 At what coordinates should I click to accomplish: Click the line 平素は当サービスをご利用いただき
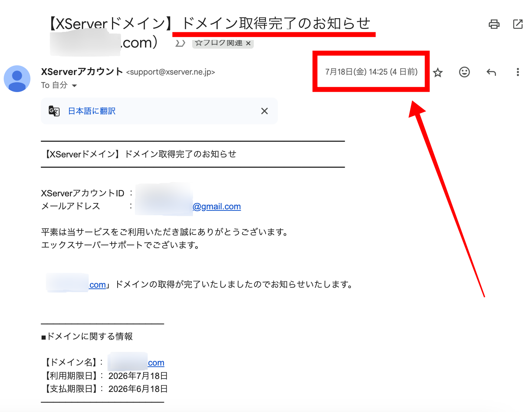coord(165,232)
